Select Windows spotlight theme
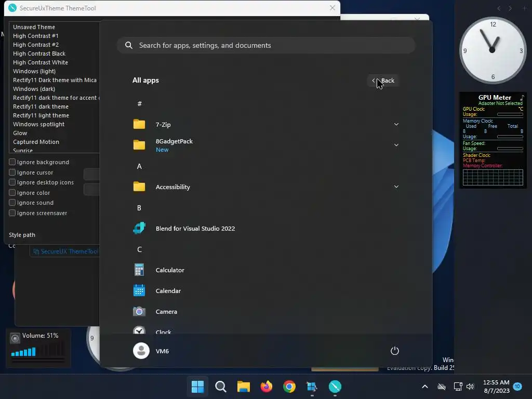 pos(38,124)
